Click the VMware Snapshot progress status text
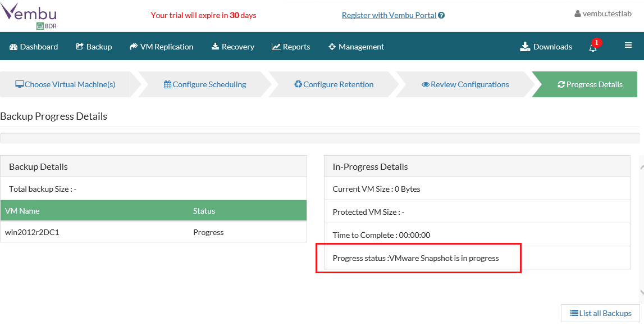Screen dimensions: 644x325 point(444,258)
